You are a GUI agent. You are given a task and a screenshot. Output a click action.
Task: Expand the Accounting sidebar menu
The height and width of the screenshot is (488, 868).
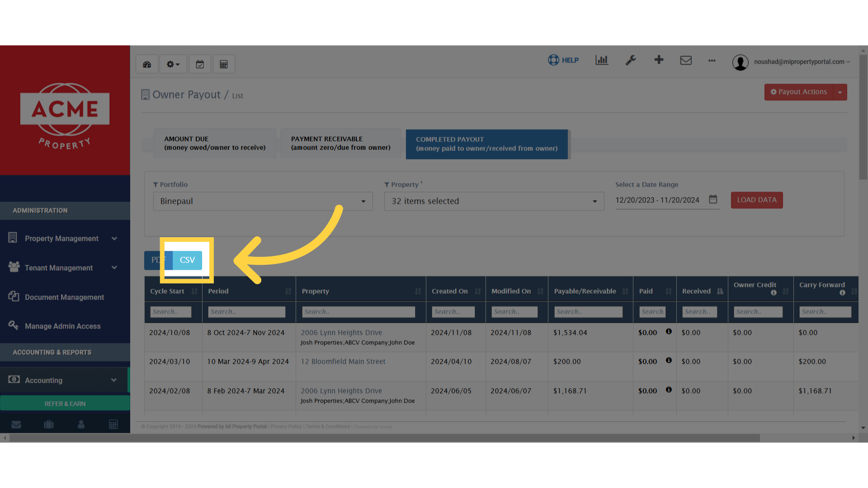(x=65, y=380)
